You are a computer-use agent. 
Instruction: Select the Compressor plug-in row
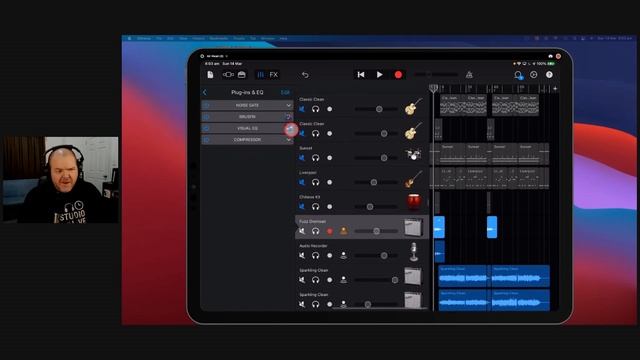pos(247,140)
